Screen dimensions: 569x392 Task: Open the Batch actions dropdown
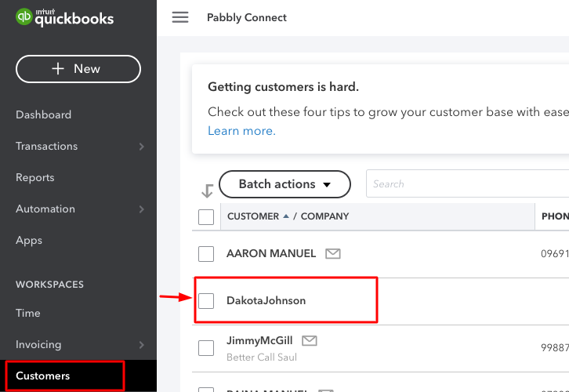284,184
